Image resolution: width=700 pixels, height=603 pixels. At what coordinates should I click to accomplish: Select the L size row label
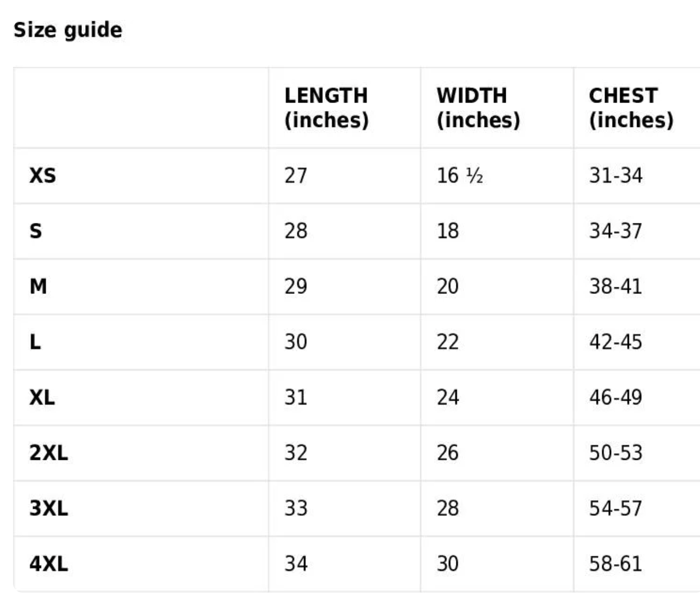[35, 342]
